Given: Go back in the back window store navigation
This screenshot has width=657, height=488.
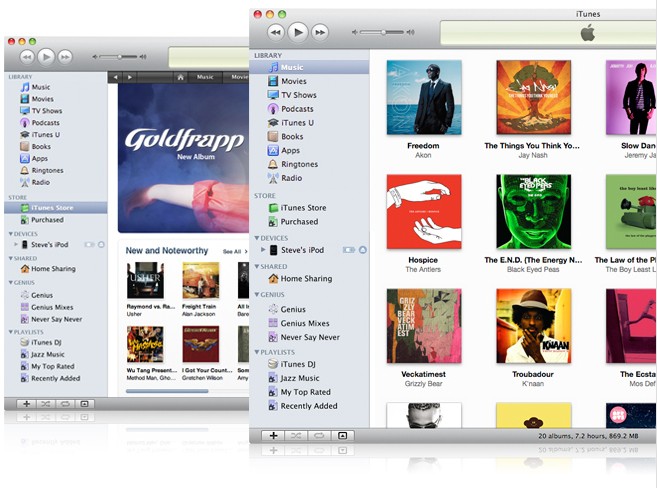Looking at the screenshot, I should pyautogui.click(x=116, y=77).
